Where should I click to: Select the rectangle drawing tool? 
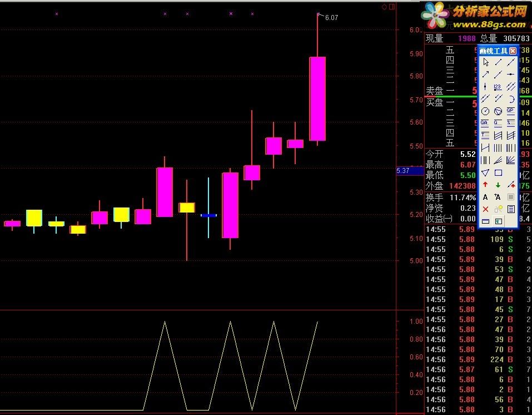[498, 172]
